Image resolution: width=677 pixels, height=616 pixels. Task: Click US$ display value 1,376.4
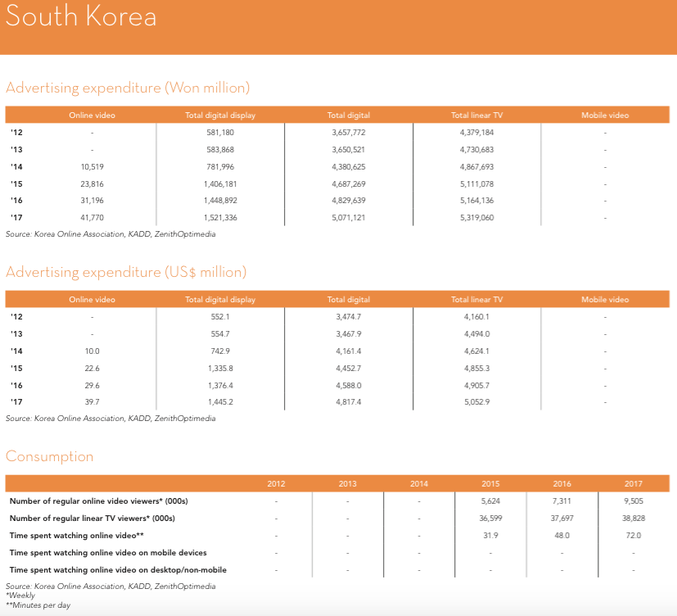point(220,385)
